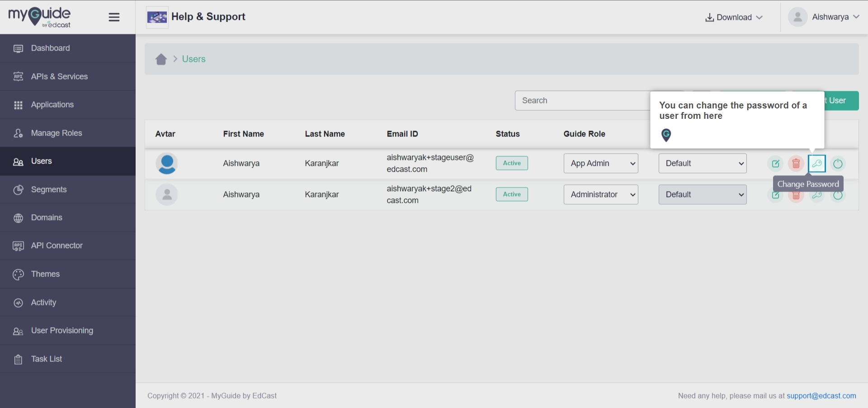
Task: Open Applications in sidebar
Action: [x=68, y=105]
